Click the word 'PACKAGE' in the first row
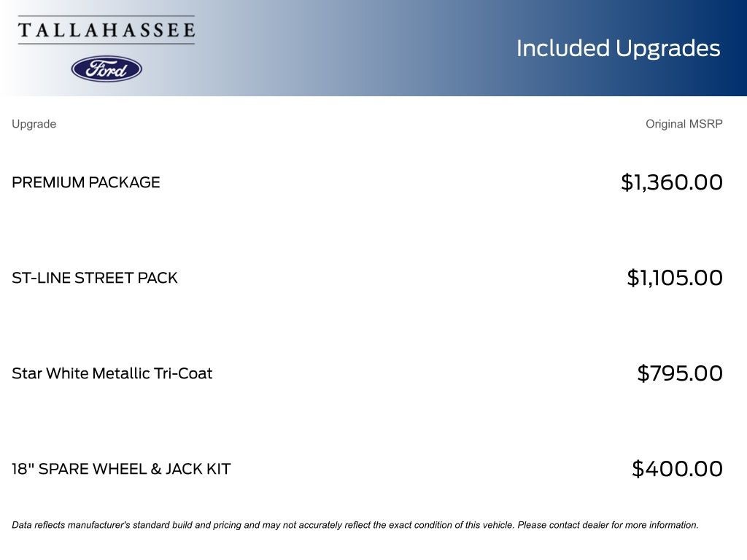747x560 pixels. (124, 182)
